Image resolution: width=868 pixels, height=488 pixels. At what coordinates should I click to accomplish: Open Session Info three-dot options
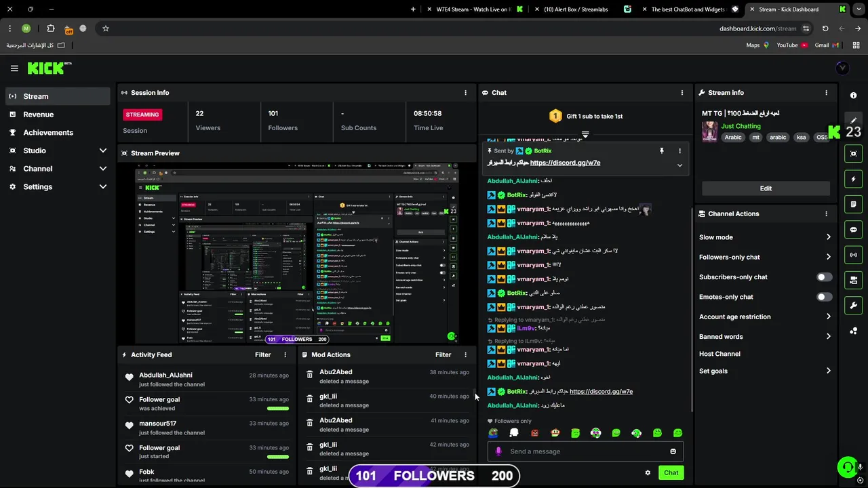pos(465,93)
